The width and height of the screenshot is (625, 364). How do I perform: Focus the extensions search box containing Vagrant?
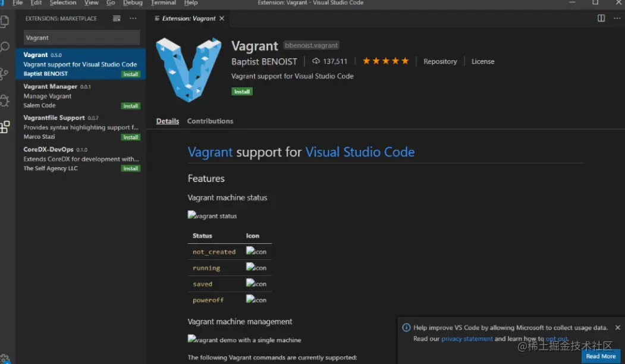[x=81, y=37]
